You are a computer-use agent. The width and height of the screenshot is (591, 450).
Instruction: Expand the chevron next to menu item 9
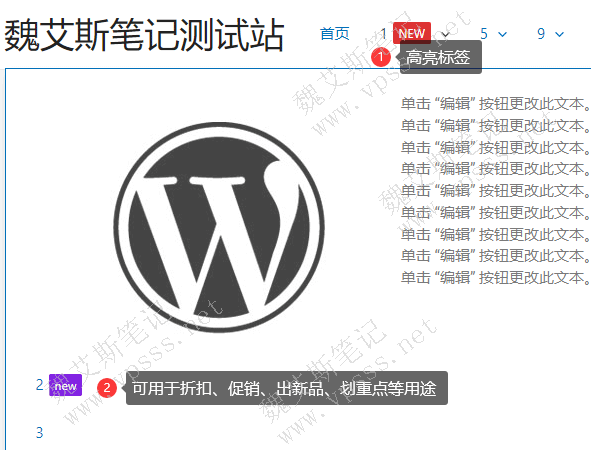(x=560, y=34)
